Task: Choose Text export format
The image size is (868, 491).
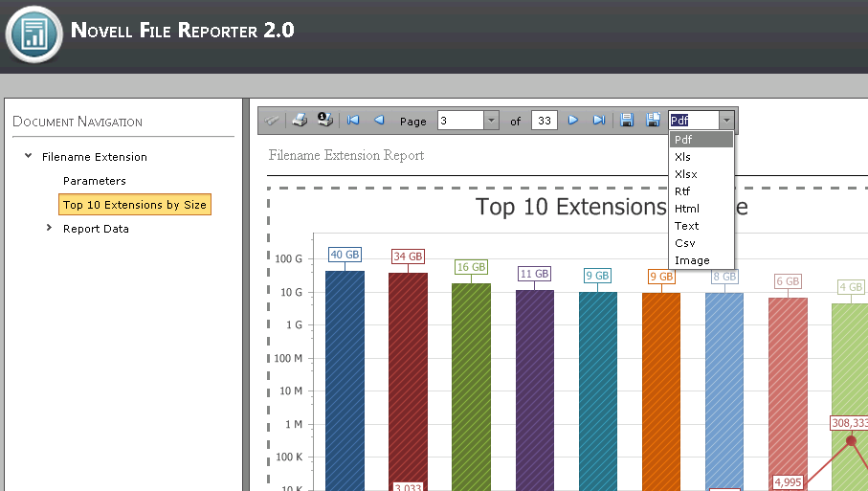Action: pyautogui.click(x=701, y=226)
